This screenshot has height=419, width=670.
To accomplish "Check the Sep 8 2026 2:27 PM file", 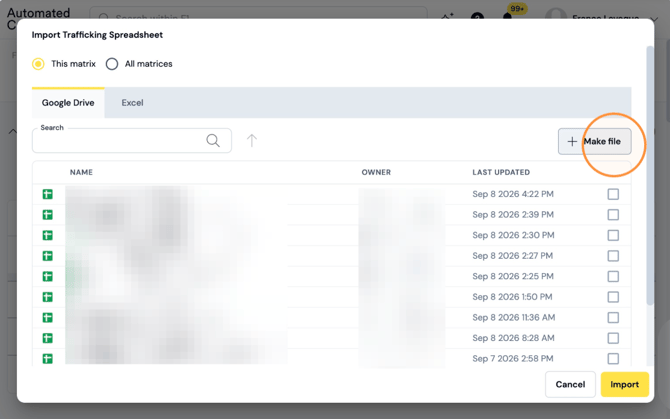I will (613, 256).
